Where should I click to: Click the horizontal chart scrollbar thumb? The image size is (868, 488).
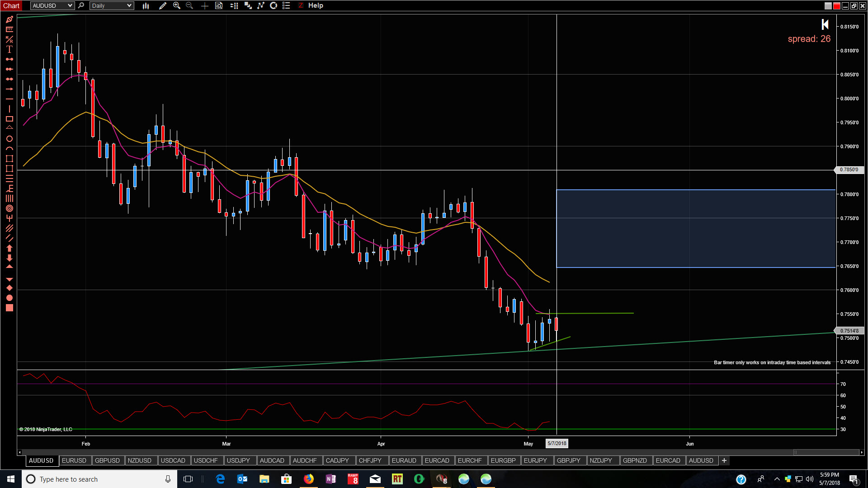pyautogui.click(x=826, y=452)
